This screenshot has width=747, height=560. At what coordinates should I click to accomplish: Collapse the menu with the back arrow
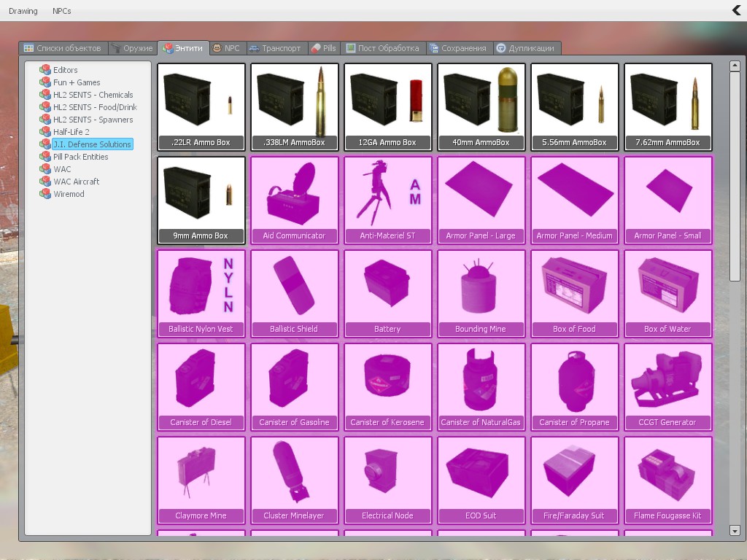coord(737,10)
